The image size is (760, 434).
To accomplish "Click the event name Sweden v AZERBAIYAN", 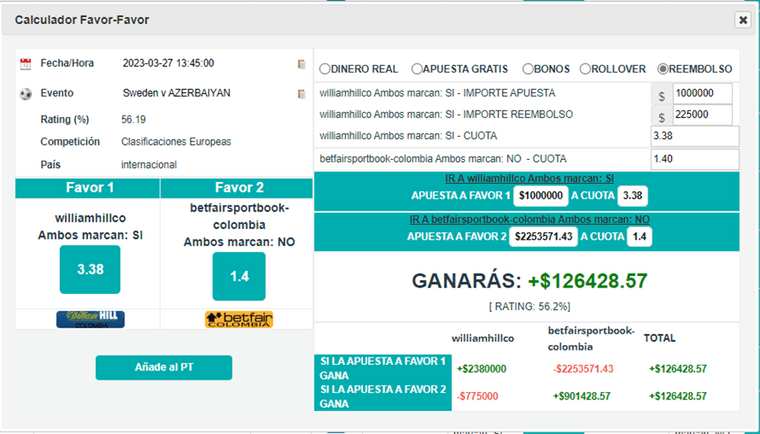I will point(176,93).
